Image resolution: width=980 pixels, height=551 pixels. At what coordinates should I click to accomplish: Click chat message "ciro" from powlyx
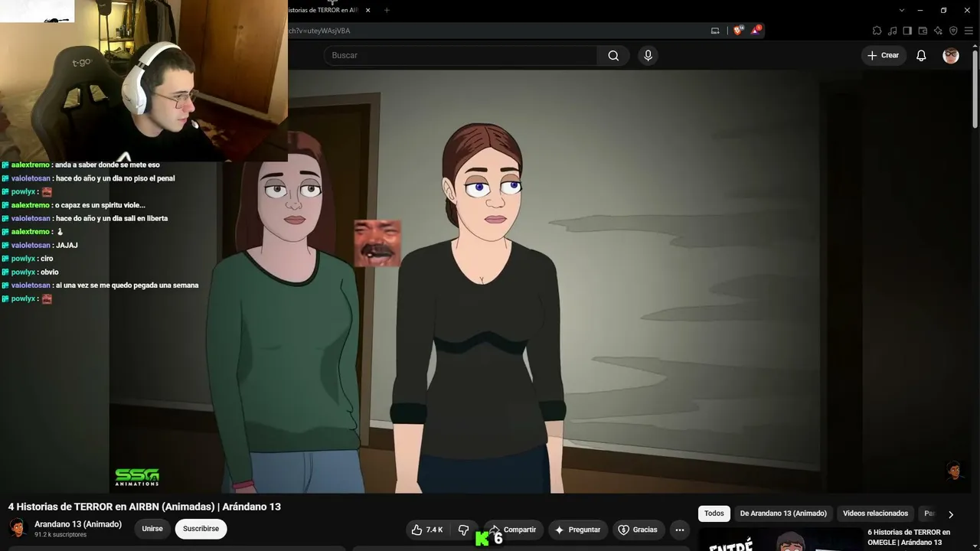47,259
